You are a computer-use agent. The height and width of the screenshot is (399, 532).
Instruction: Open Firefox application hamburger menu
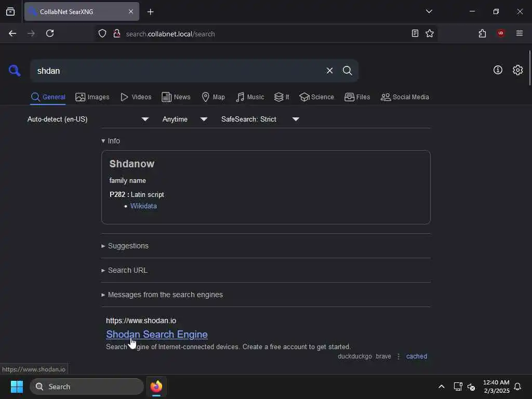pos(519,33)
